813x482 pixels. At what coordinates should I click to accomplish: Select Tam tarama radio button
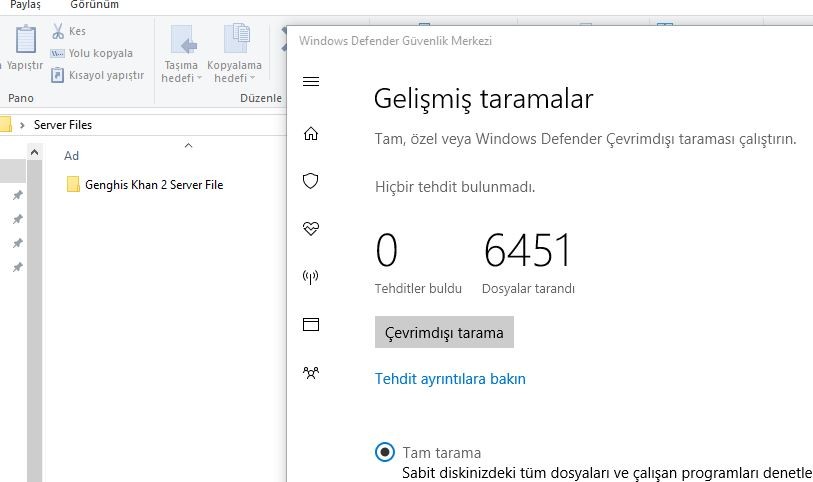click(x=385, y=452)
